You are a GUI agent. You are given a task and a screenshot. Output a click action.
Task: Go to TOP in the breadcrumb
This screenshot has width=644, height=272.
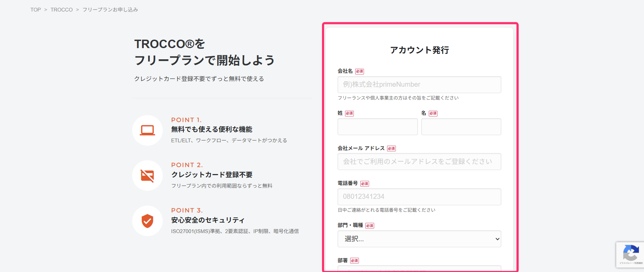[x=36, y=10]
